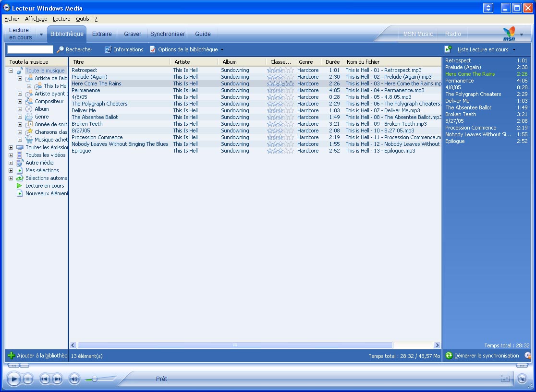Switch to the Graver tab
The height and width of the screenshot is (392, 536).
point(133,34)
